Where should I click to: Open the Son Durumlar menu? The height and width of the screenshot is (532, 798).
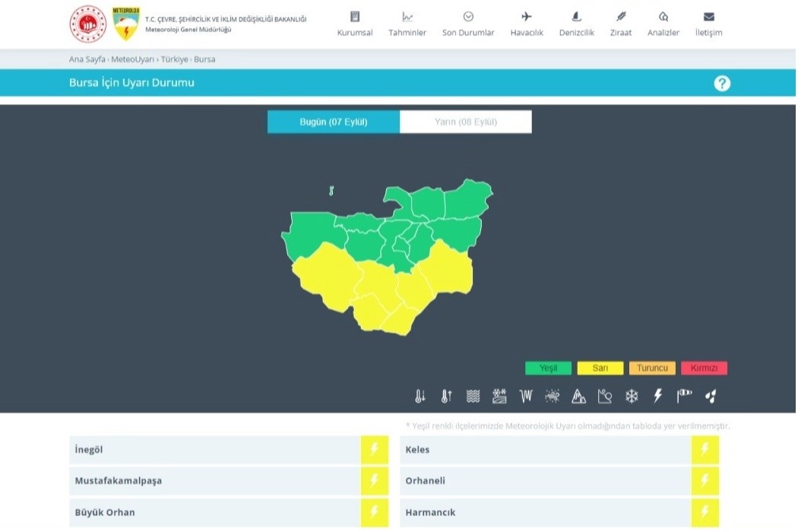click(468, 24)
